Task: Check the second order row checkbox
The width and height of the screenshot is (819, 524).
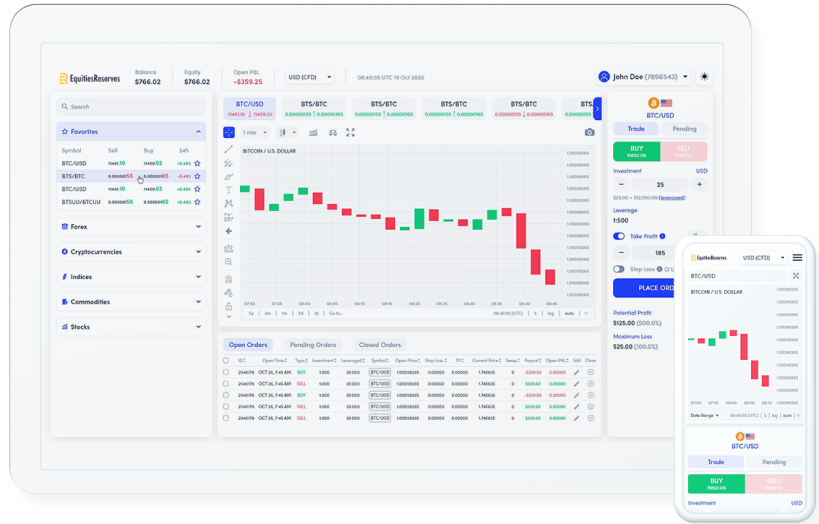Action: point(226,384)
